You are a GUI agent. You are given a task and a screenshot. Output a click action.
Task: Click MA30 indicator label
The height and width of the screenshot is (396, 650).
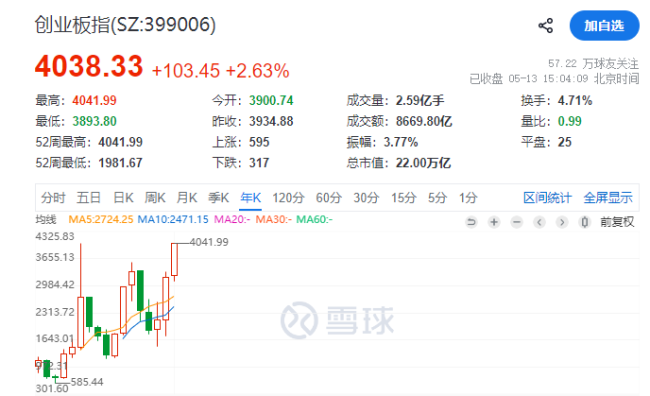(x=274, y=219)
